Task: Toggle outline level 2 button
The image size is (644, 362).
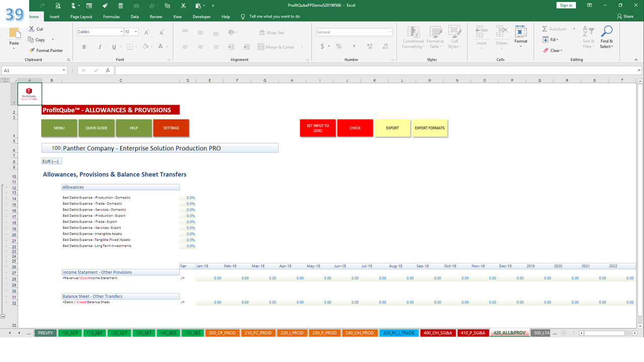Action: 7,80
